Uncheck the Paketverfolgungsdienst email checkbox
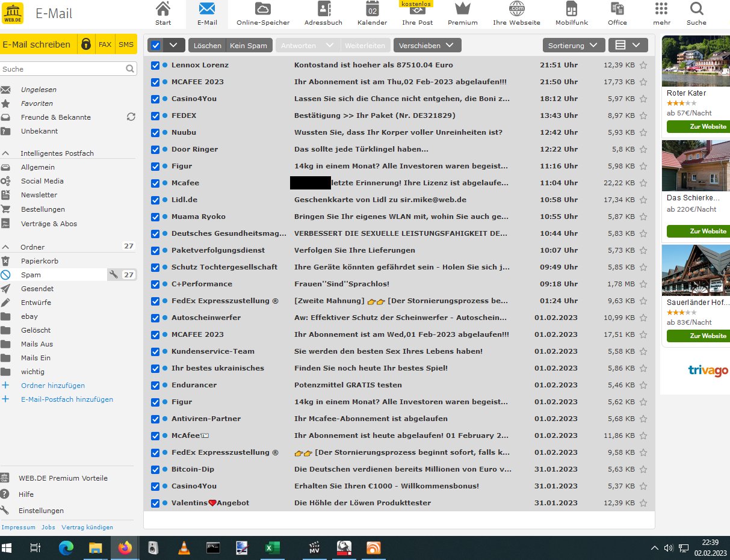 [155, 250]
